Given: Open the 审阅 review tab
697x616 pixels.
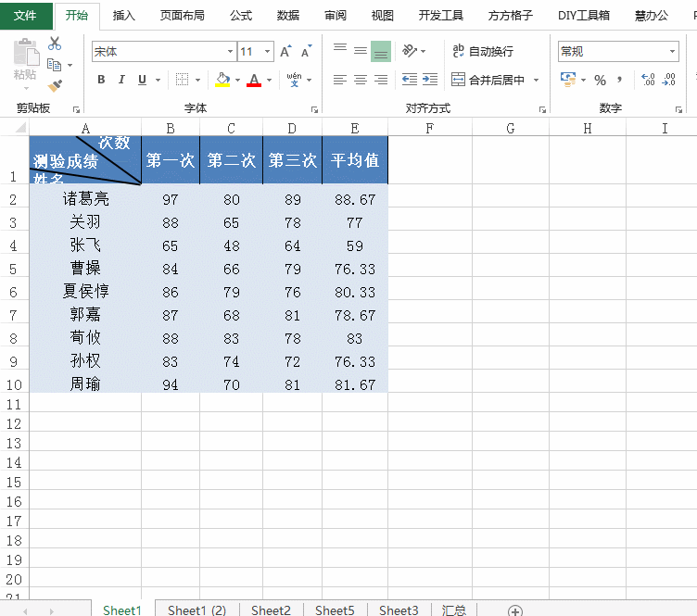Looking at the screenshot, I should tap(336, 16).
